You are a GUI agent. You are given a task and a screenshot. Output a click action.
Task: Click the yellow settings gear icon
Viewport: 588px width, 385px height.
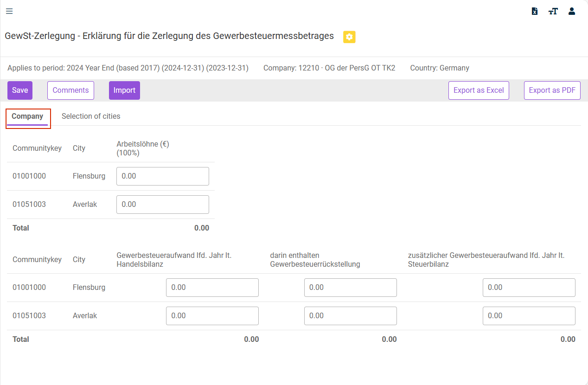pyautogui.click(x=349, y=37)
